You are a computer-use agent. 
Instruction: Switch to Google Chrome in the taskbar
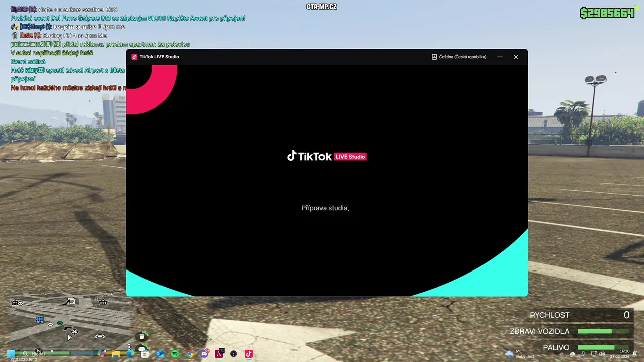coord(190,354)
